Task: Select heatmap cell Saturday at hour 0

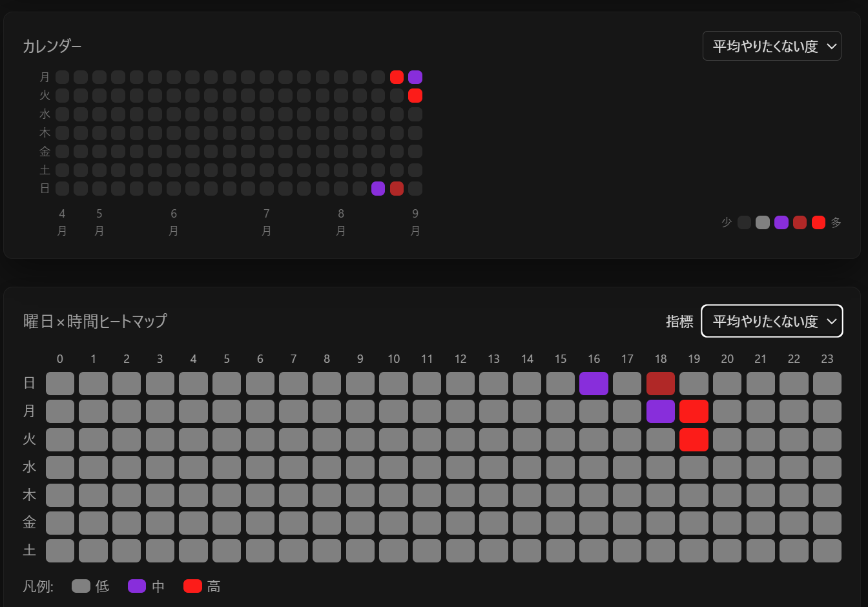Action: 60,551
